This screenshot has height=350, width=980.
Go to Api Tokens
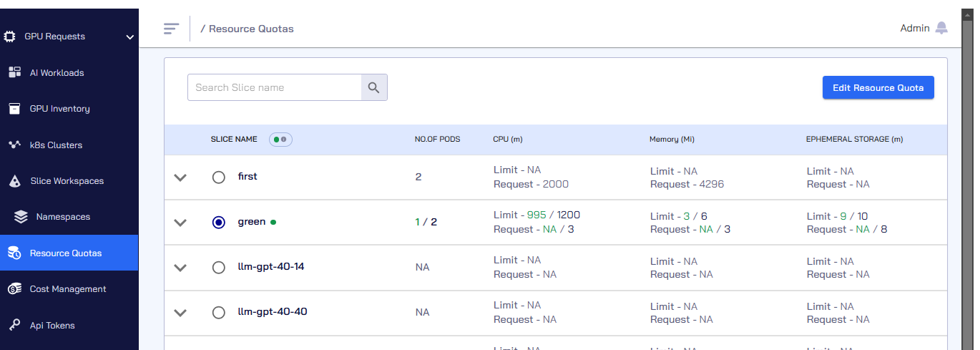pos(69,325)
